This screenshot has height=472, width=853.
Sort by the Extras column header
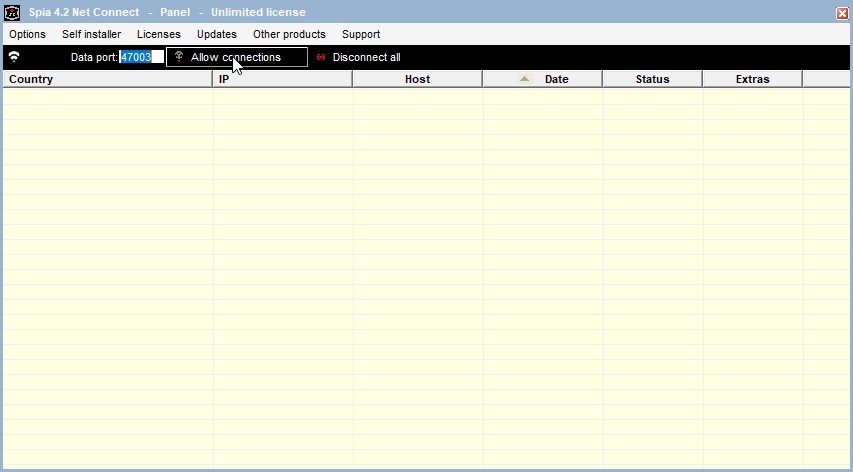pyautogui.click(x=753, y=79)
